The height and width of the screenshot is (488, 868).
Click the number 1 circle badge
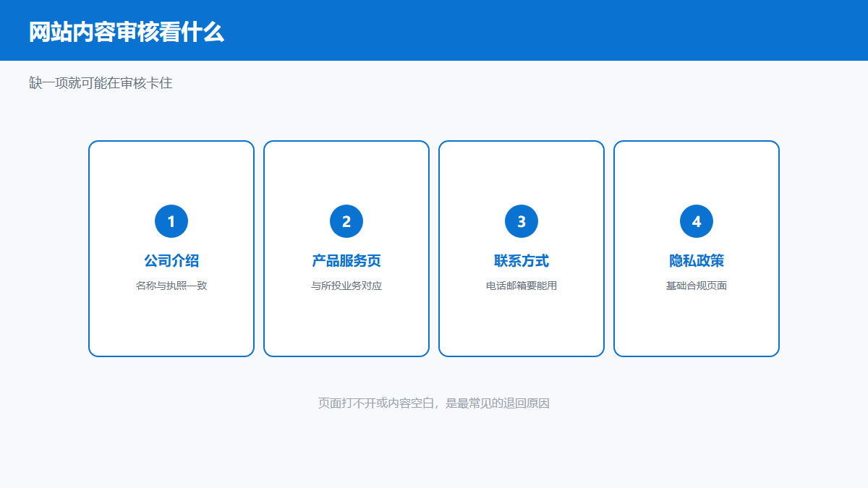[171, 221]
